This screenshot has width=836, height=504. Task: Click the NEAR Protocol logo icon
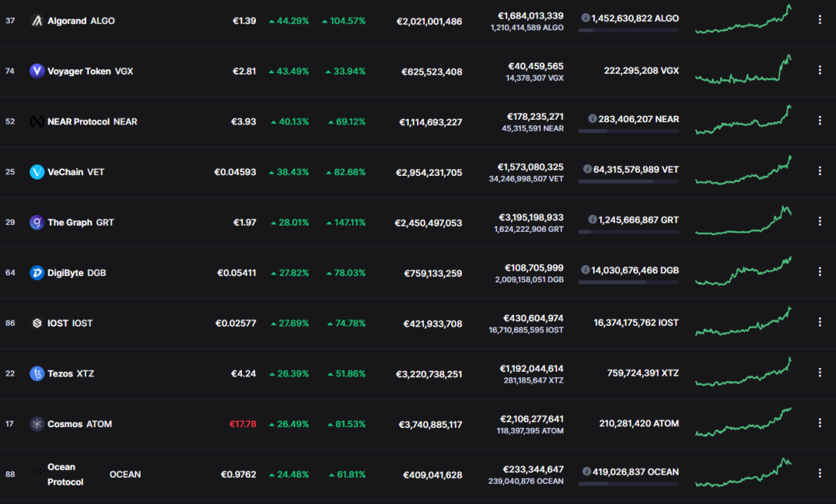[37, 121]
